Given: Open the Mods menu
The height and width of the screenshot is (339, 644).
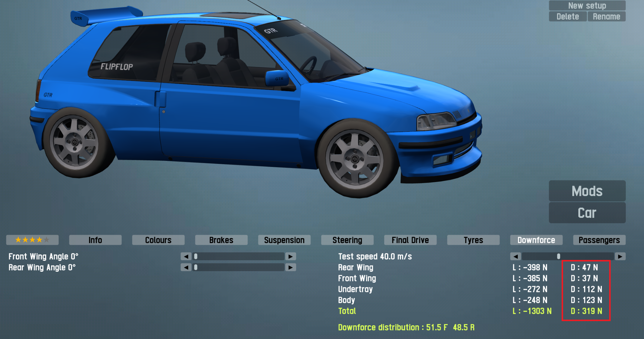Looking at the screenshot, I should click(x=587, y=191).
